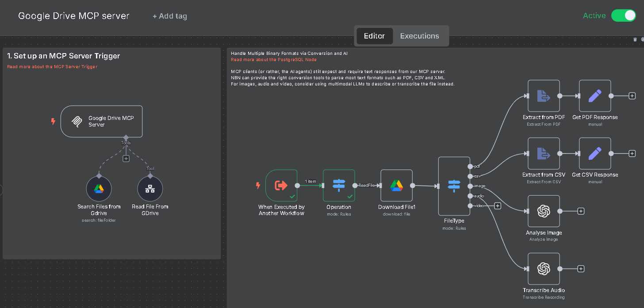Click the 'download: file' subtitle
This screenshot has width=644, height=308.
click(396, 214)
